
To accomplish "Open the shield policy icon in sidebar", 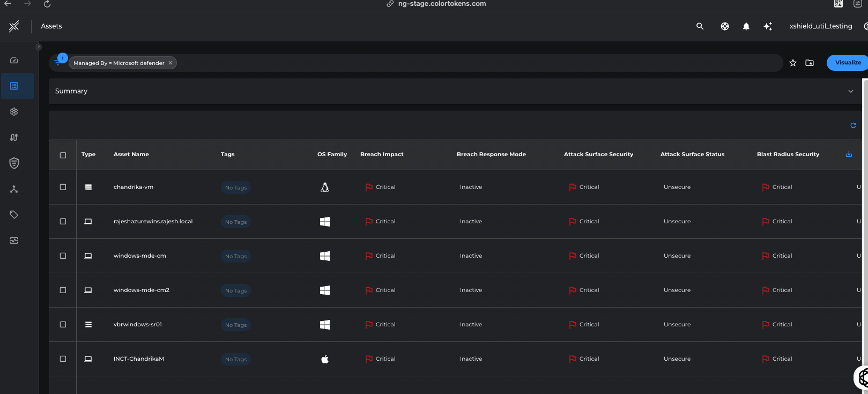I will pos(14,163).
